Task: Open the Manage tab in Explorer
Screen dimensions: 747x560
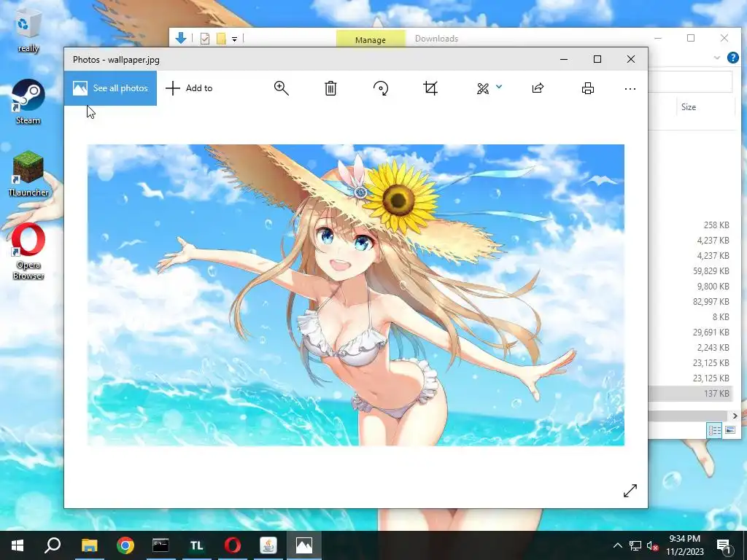Action: [x=370, y=39]
